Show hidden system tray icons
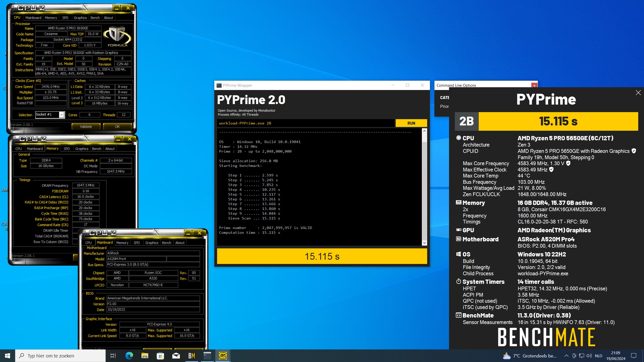The width and height of the screenshot is (644, 362). point(566,356)
